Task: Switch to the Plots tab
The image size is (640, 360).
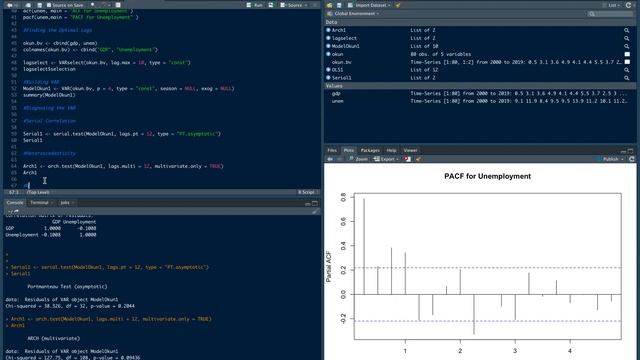Action: tap(349, 150)
